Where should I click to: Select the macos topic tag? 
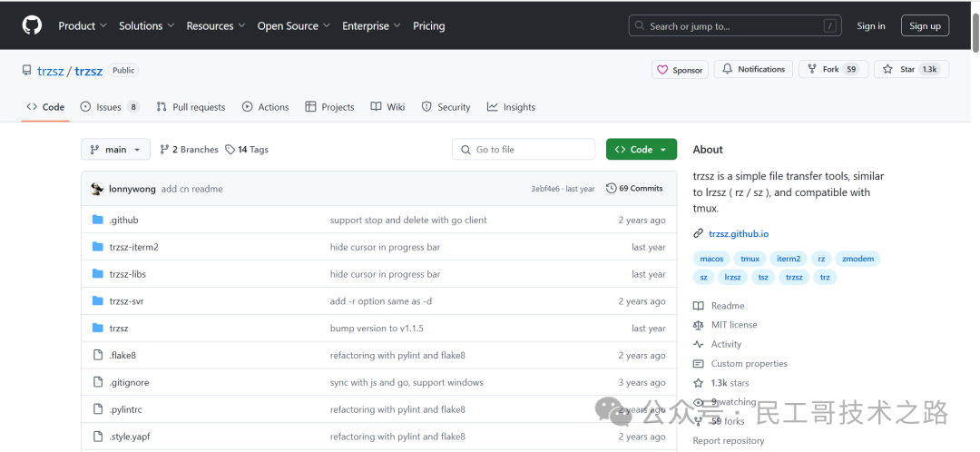(711, 259)
